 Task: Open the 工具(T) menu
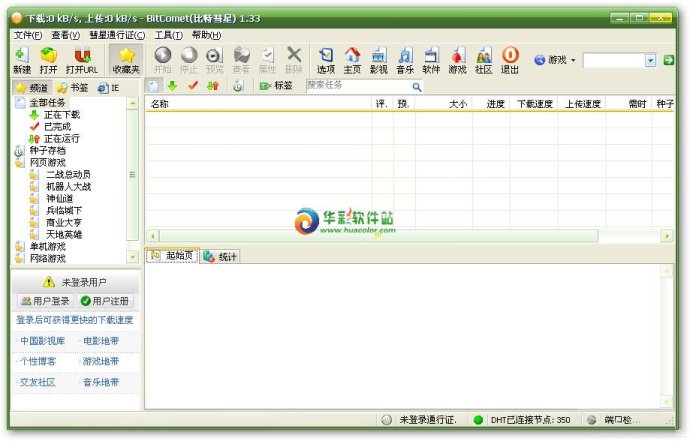[x=169, y=35]
